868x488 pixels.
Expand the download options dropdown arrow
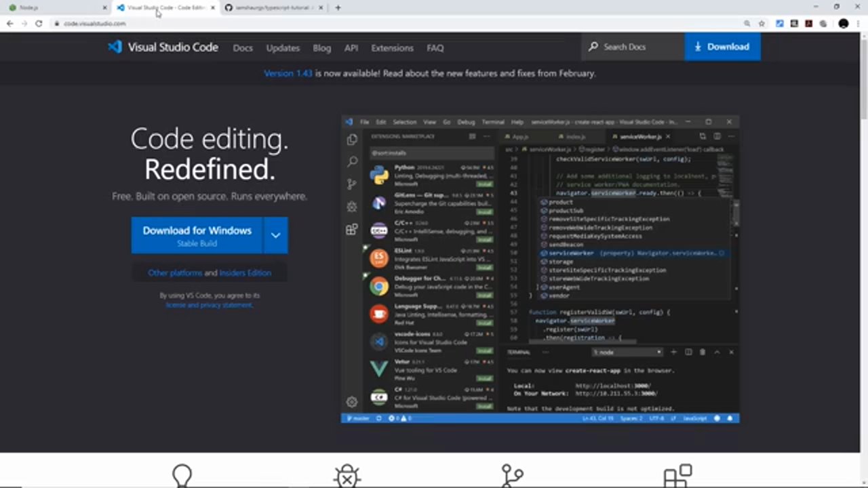coord(275,235)
